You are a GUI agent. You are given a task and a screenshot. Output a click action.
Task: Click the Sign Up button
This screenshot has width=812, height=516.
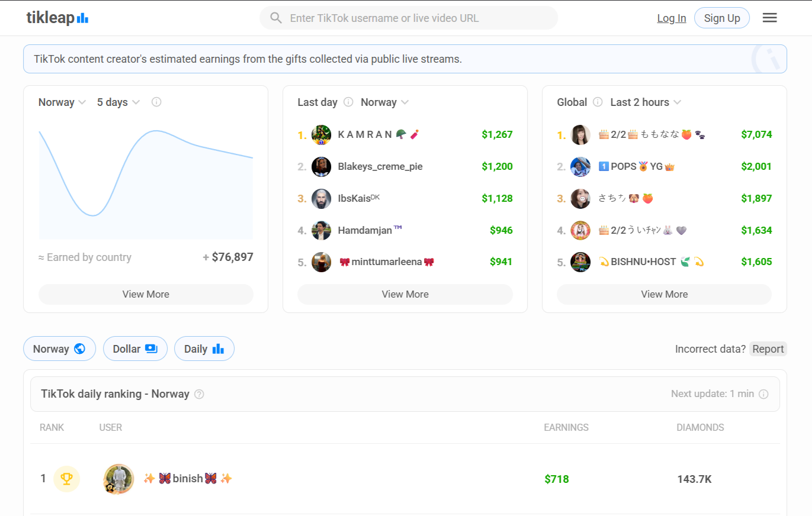[722, 18]
